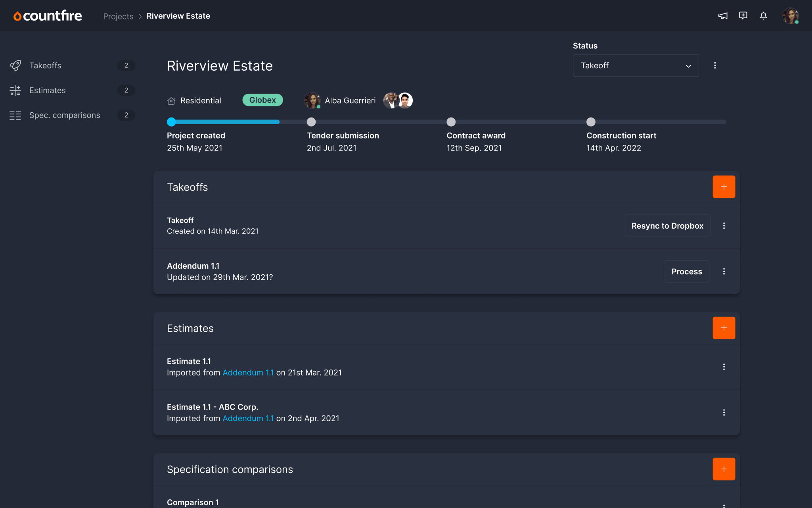Open more options for Estimate 1.1 - ABC Corp.
This screenshot has height=508, width=812.
[x=724, y=413]
